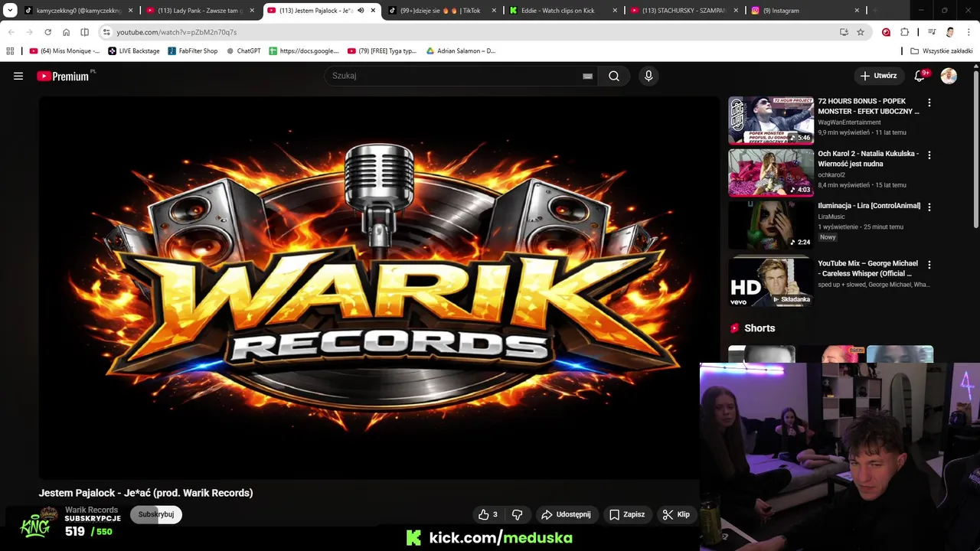Switch to the Lady Pank tab
Image resolution: width=980 pixels, height=551 pixels.
tap(200, 11)
